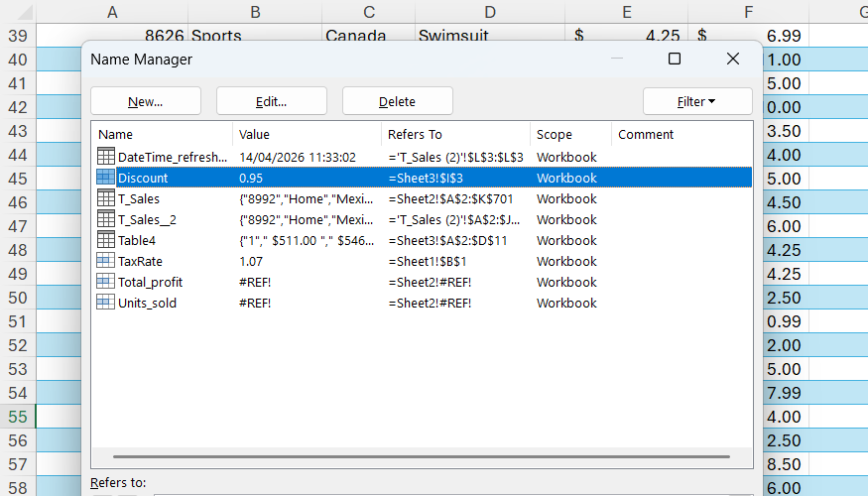This screenshot has height=496, width=868.
Task: Click the range icon beside Total_profit
Action: tap(105, 282)
